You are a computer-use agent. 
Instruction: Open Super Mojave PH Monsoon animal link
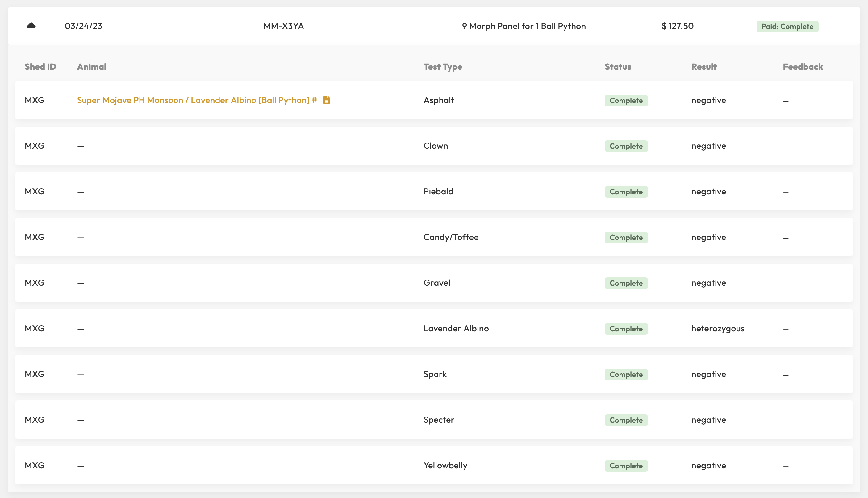[197, 100]
